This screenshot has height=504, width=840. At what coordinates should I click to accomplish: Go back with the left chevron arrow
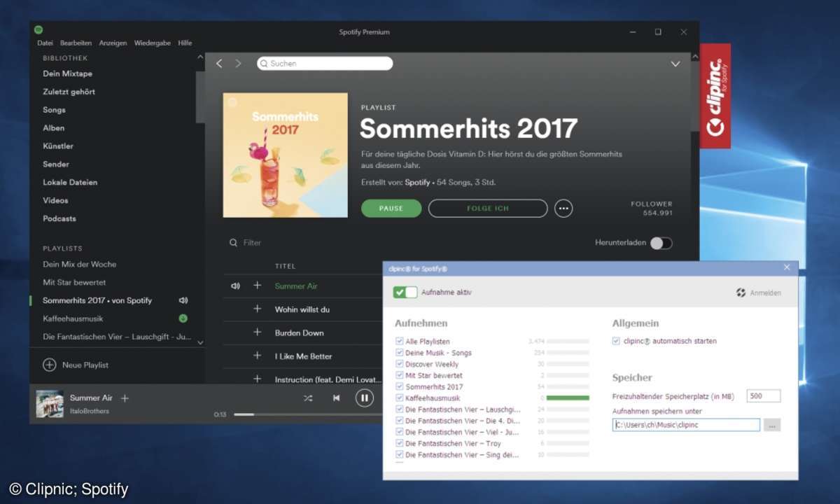pos(219,64)
